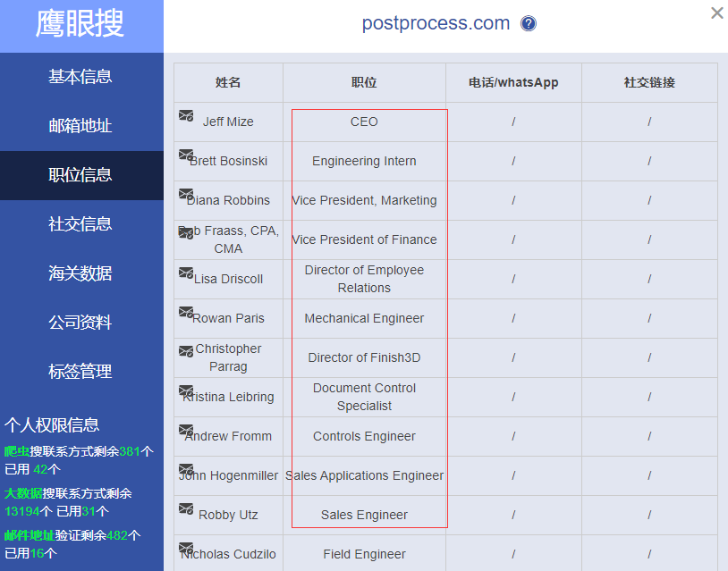The image size is (728, 571).
Task: Click the Sales Engineer position cell
Action: coord(364,516)
